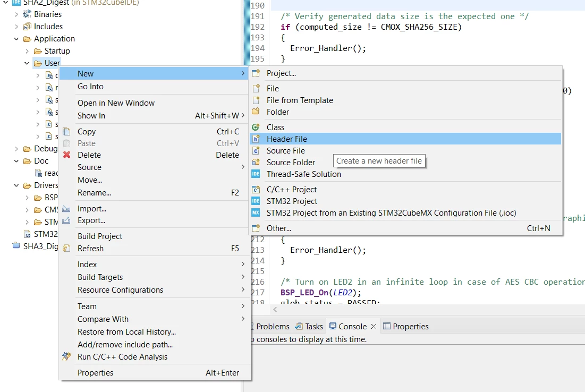
Task: Click the editor horizontal scrollbar left arrow
Action: point(275,309)
